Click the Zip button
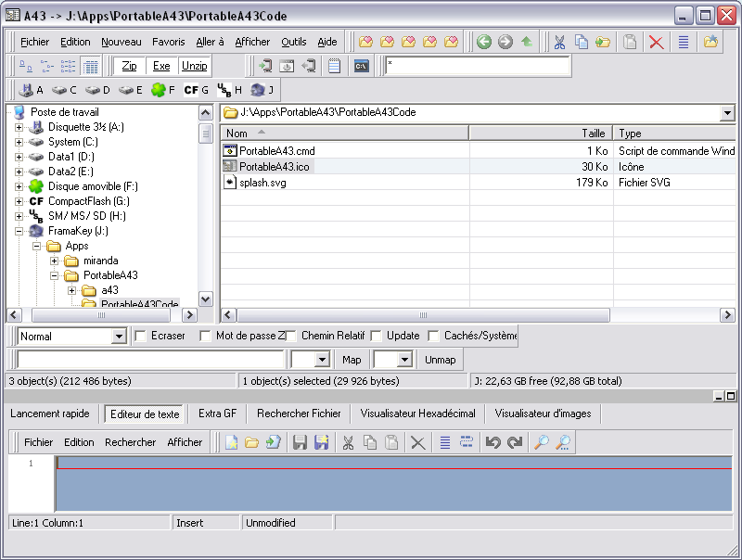742x560 pixels. tap(129, 66)
